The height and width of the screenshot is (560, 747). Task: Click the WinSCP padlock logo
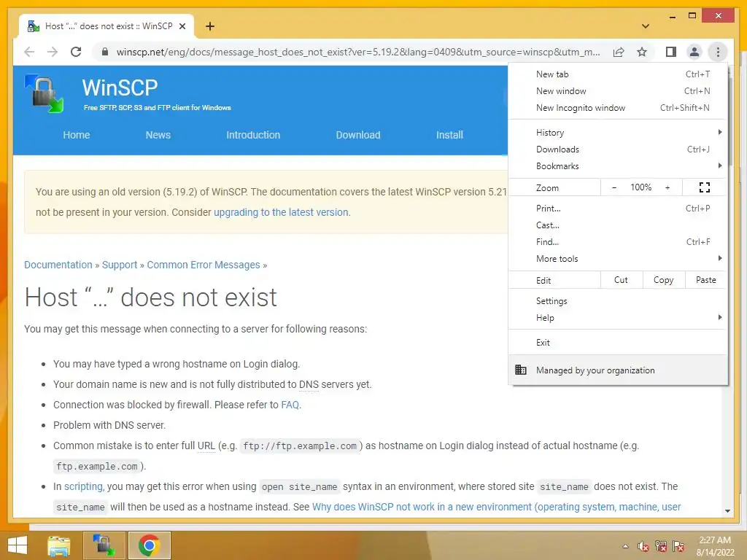tap(44, 93)
